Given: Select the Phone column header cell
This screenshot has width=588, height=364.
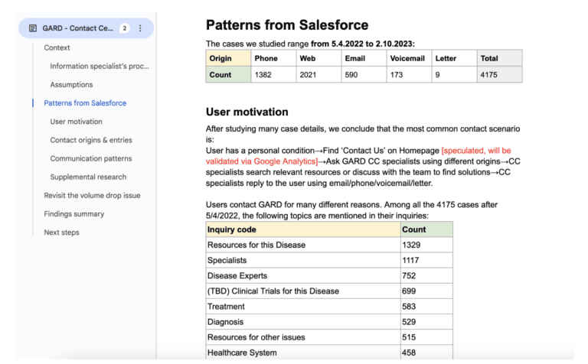Looking at the screenshot, I should pyautogui.click(x=274, y=58).
